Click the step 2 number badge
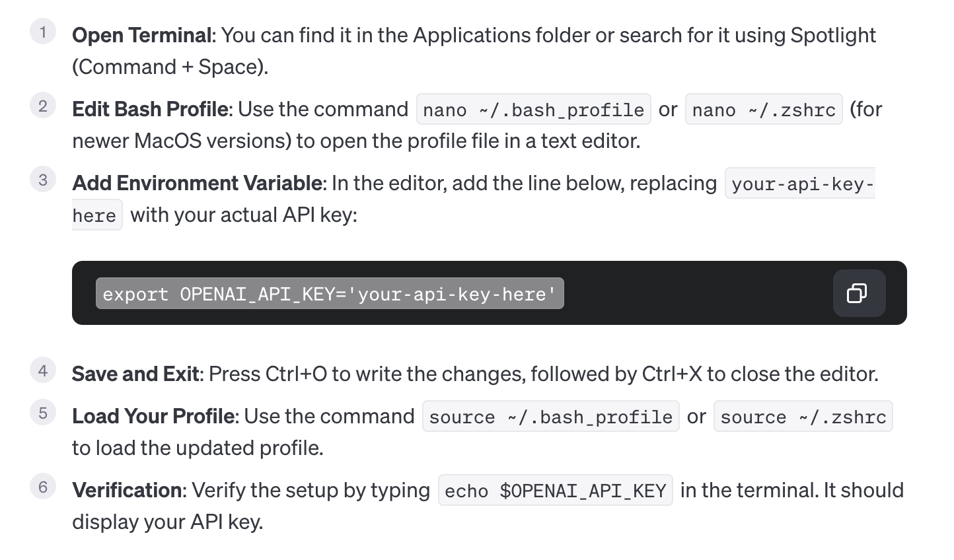Screen dimensions: 954x560 point(43,106)
